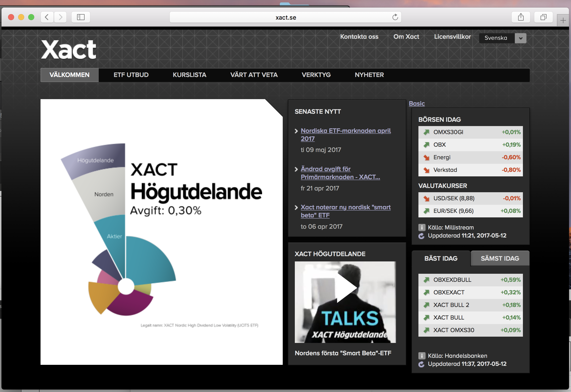
Task: Click the XACT Högutdelande banner image
Action: [162, 232]
